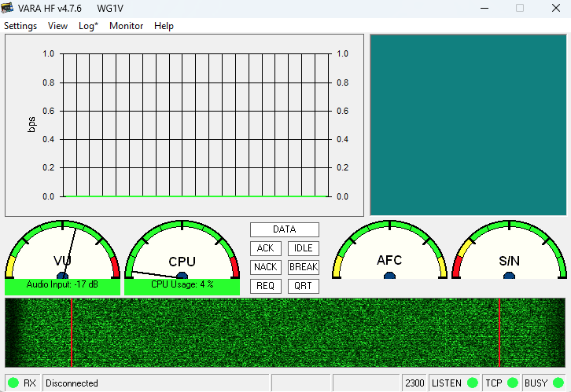Open the Settings menu
Screen dimensions: 571x392
click(x=20, y=26)
